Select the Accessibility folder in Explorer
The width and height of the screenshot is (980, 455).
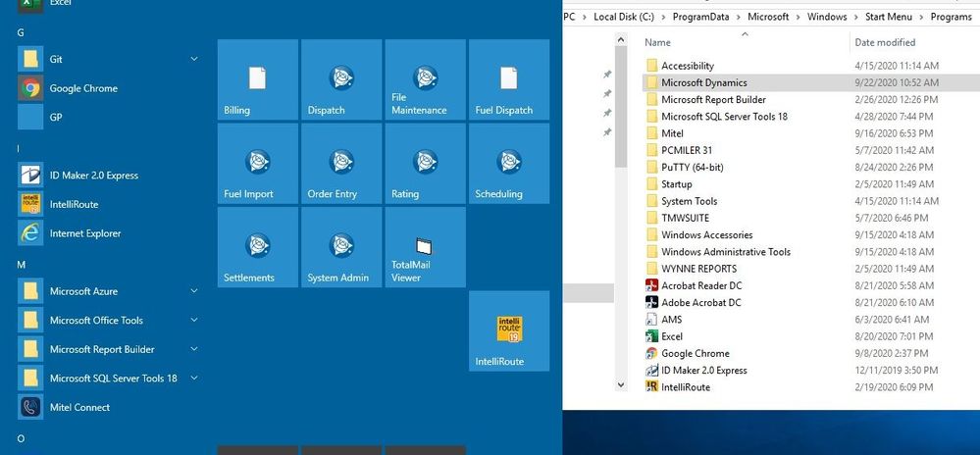pos(678,66)
